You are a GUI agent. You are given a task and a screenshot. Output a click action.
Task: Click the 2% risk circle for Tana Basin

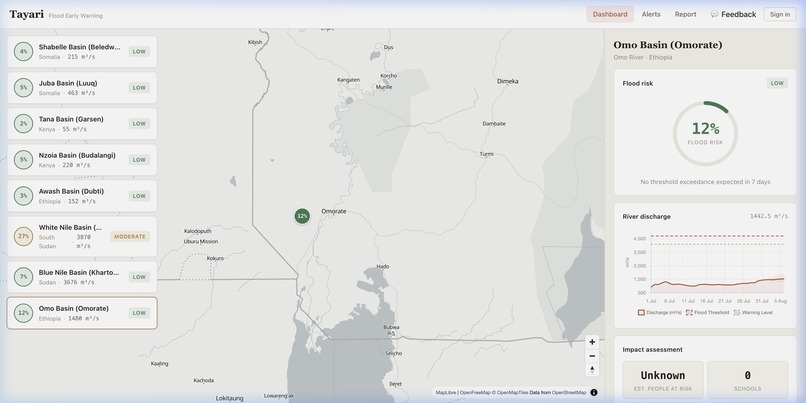(23, 124)
